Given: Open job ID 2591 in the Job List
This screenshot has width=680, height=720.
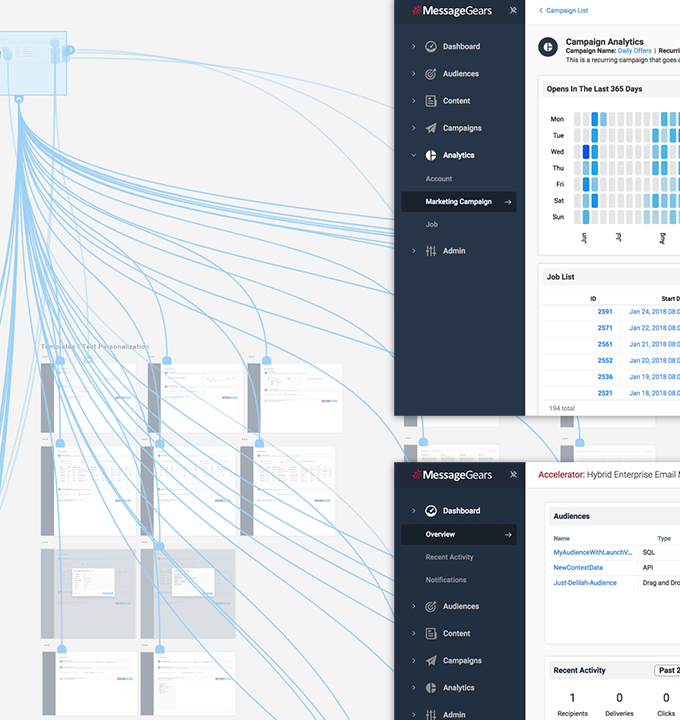Looking at the screenshot, I should [605, 312].
